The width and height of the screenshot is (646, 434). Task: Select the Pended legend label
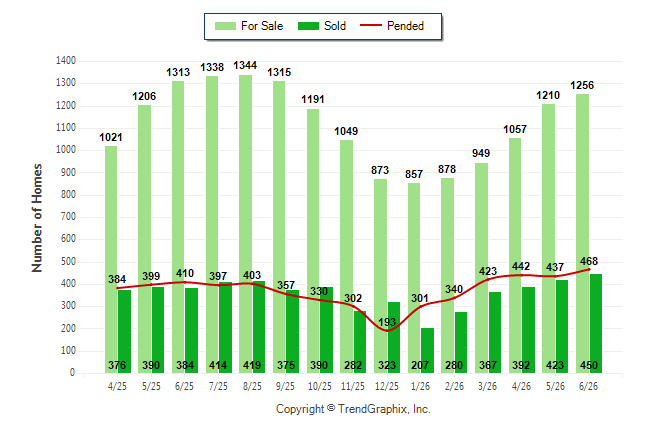[405, 26]
